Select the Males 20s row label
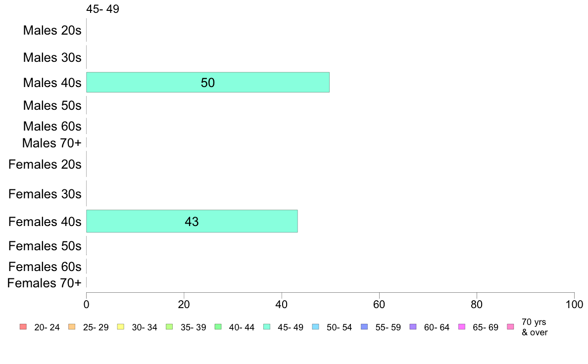 pos(52,30)
